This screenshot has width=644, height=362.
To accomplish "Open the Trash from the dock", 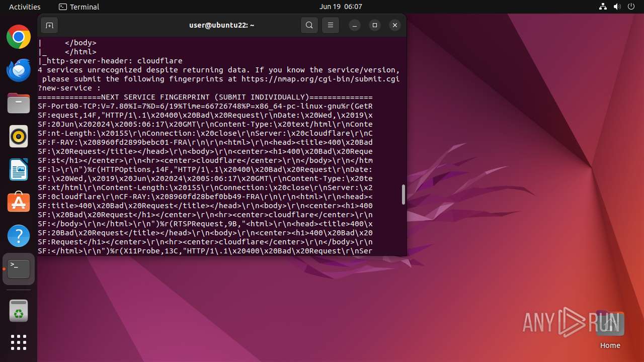I will coord(19,311).
